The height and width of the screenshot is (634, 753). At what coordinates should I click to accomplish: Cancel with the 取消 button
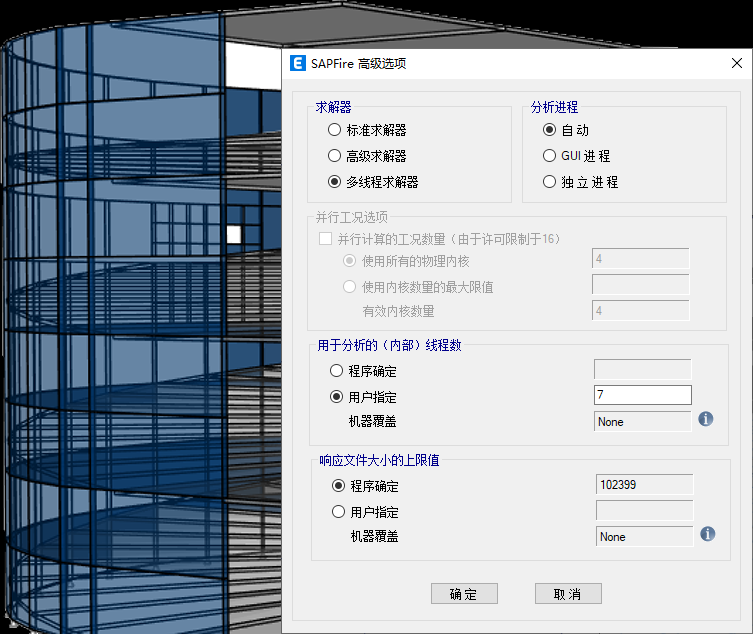[x=568, y=594]
